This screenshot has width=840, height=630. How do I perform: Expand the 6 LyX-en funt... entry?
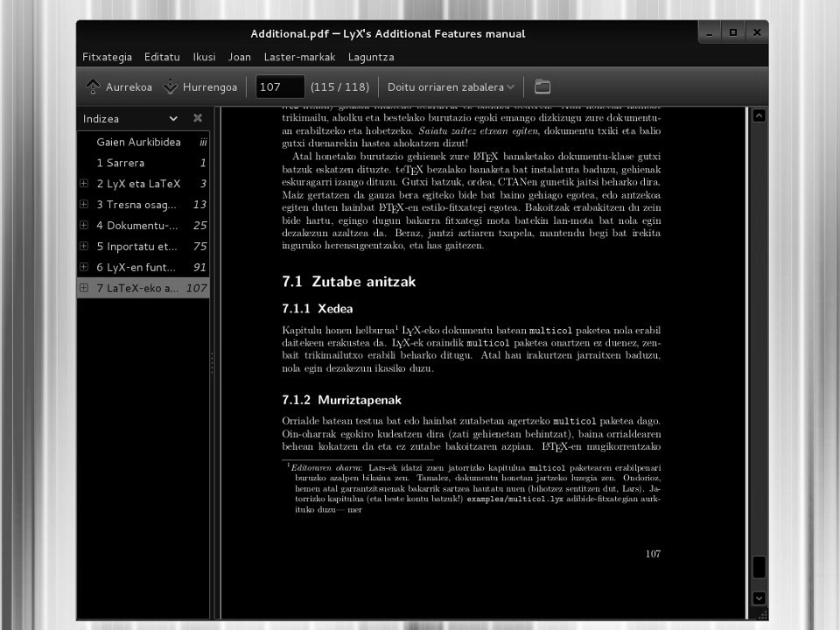[x=84, y=267]
